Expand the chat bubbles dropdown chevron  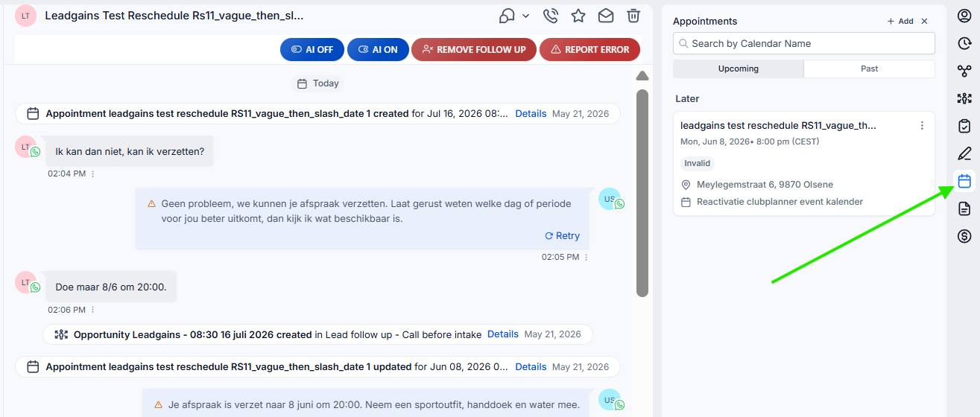525,16
